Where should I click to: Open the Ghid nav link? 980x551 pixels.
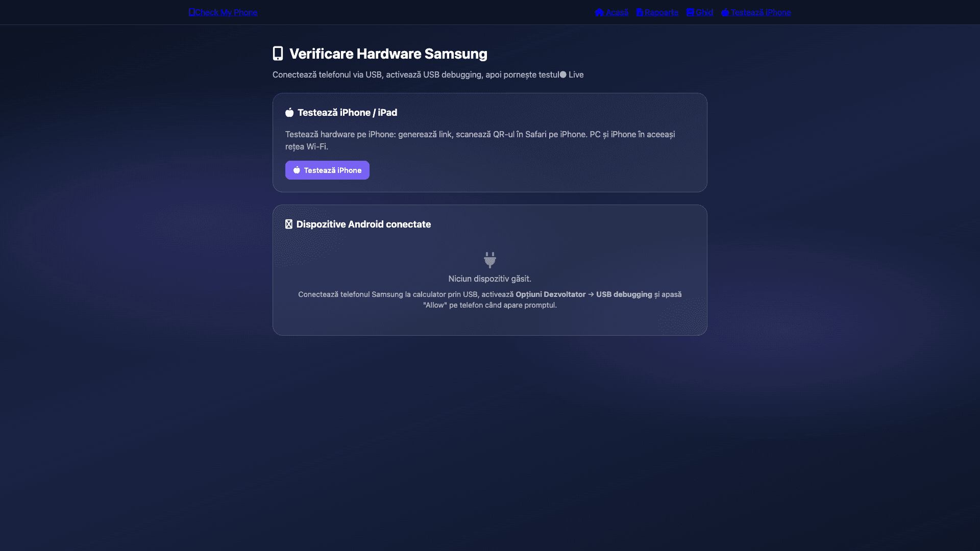pyautogui.click(x=700, y=12)
